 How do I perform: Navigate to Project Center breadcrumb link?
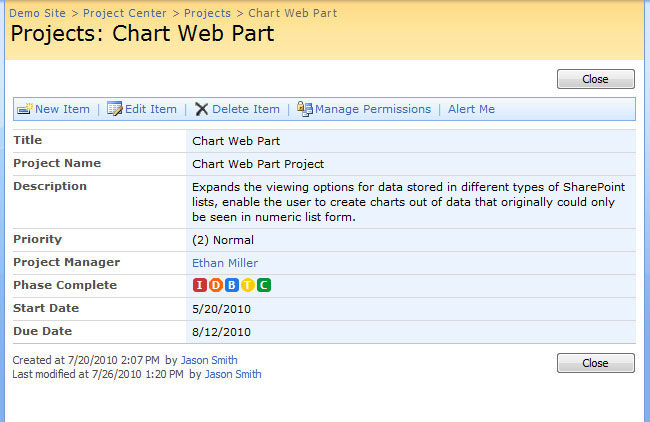point(123,14)
